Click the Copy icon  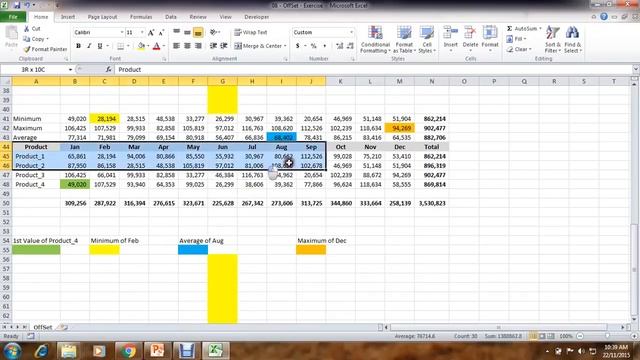(x=27, y=39)
